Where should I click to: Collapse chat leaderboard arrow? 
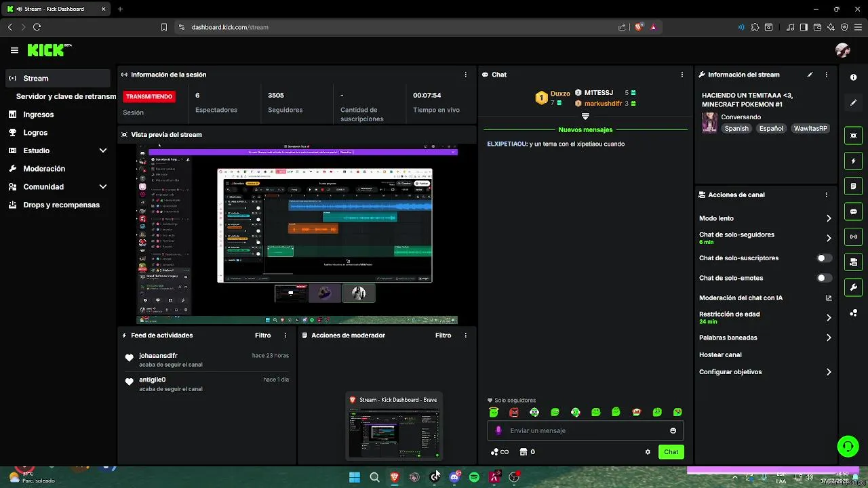[585, 117]
